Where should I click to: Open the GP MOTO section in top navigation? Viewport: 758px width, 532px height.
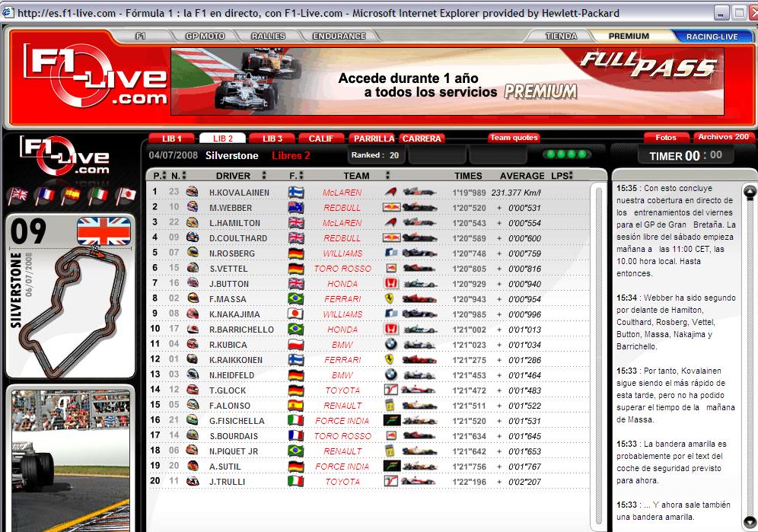tap(205, 36)
